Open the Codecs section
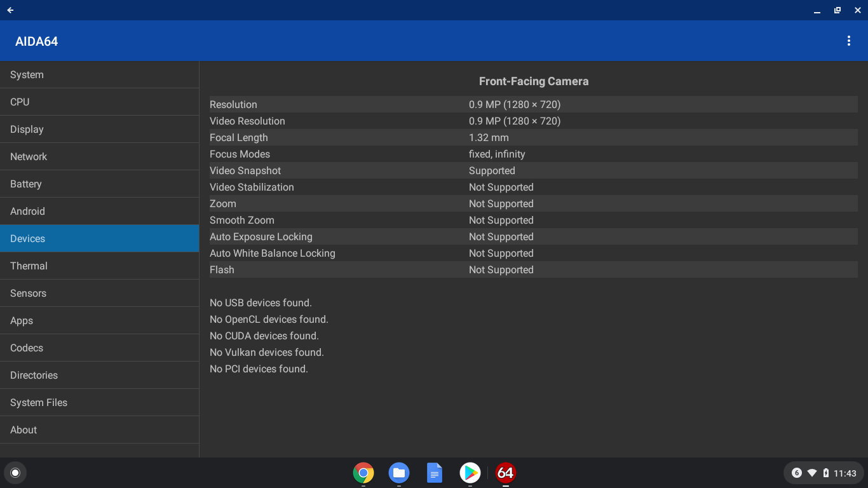868x488 pixels. click(x=100, y=348)
